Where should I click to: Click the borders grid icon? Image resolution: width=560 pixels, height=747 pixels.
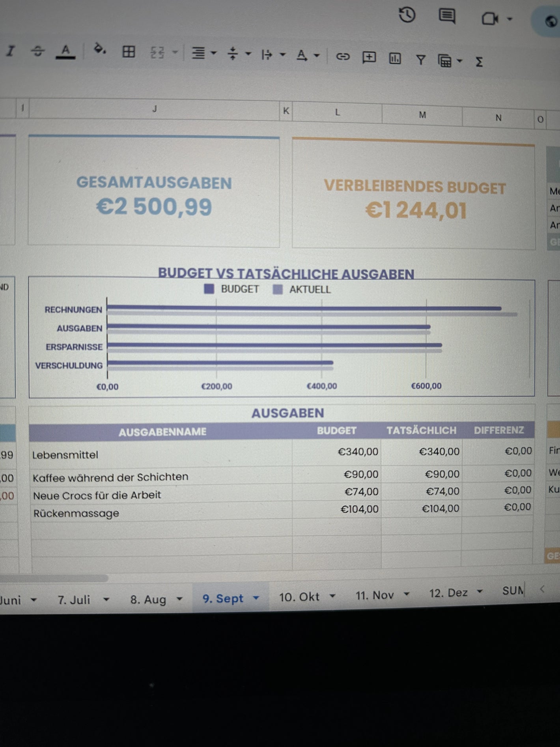point(129,51)
